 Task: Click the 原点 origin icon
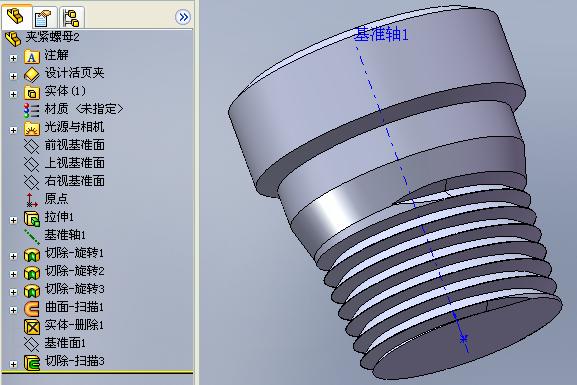32,200
